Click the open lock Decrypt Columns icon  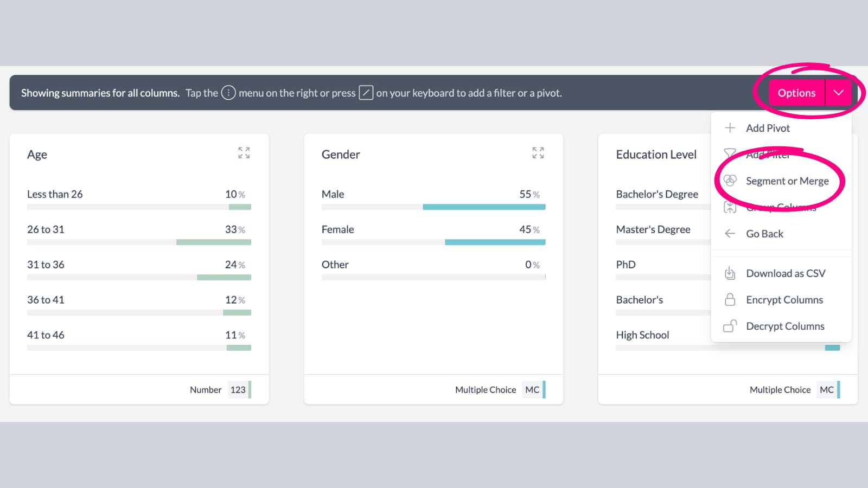point(730,326)
